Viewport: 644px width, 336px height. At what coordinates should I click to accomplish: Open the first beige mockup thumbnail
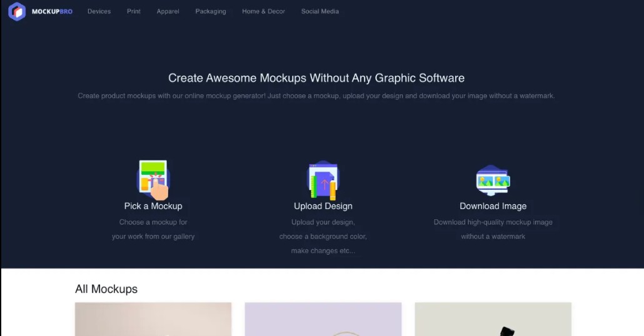tap(153, 319)
